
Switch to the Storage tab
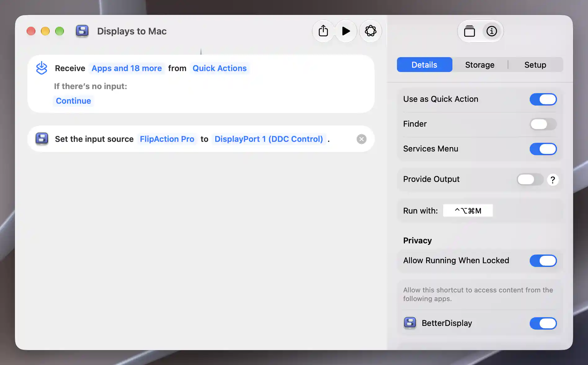(479, 65)
